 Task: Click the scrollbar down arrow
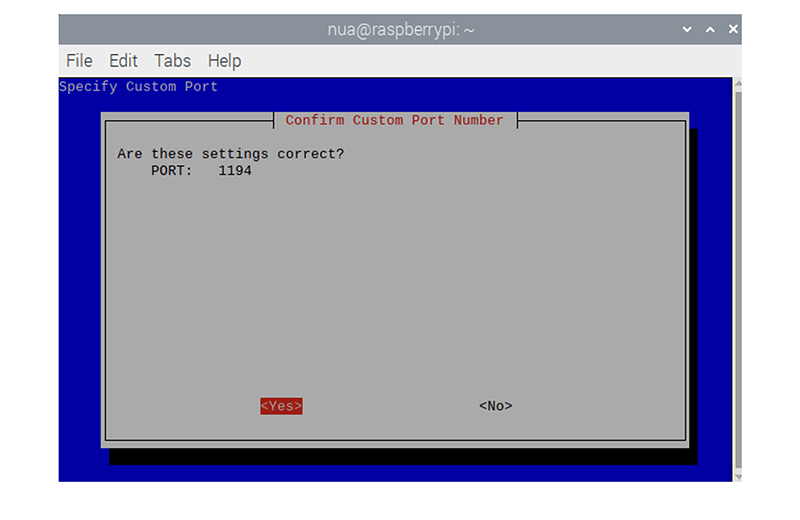[738, 477]
